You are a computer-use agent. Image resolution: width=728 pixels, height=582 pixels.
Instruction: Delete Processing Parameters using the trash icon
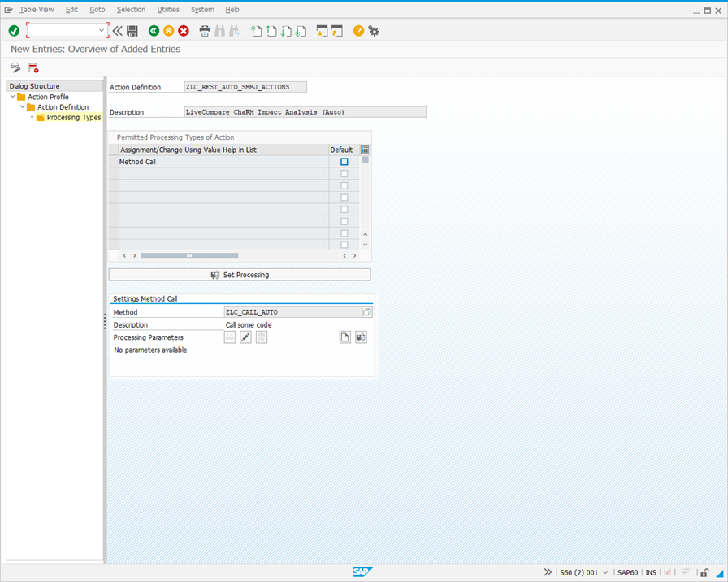click(262, 337)
